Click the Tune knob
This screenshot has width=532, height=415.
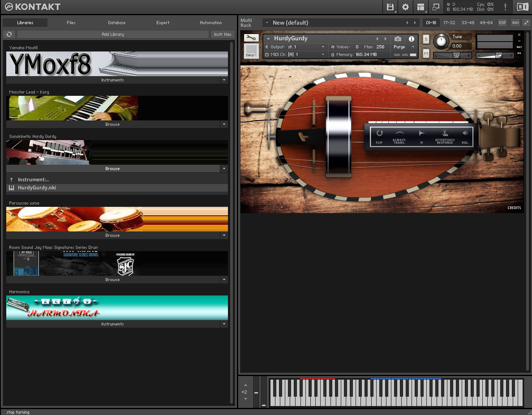click(441, 41)
